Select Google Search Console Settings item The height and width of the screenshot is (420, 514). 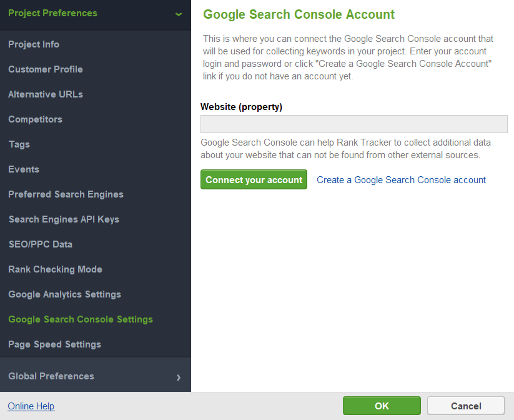81,319
